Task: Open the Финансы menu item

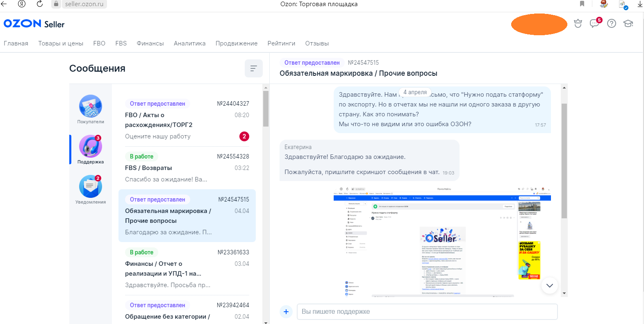Action: (x=150, y=43)
